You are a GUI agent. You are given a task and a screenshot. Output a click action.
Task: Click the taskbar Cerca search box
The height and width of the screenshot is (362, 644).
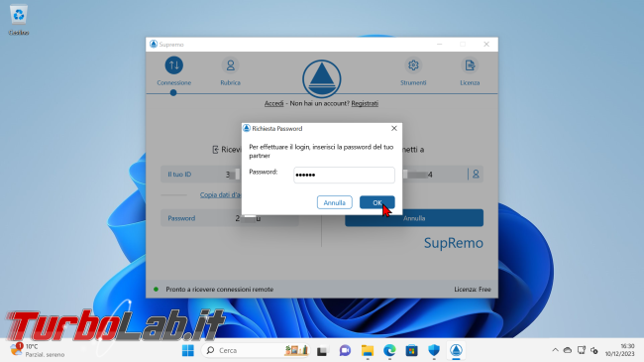(x=256, y=350)
